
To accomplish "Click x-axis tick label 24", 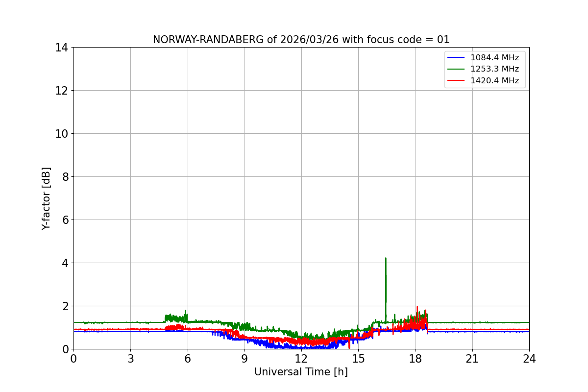I will pyautogui.click(x=529, y=359).
